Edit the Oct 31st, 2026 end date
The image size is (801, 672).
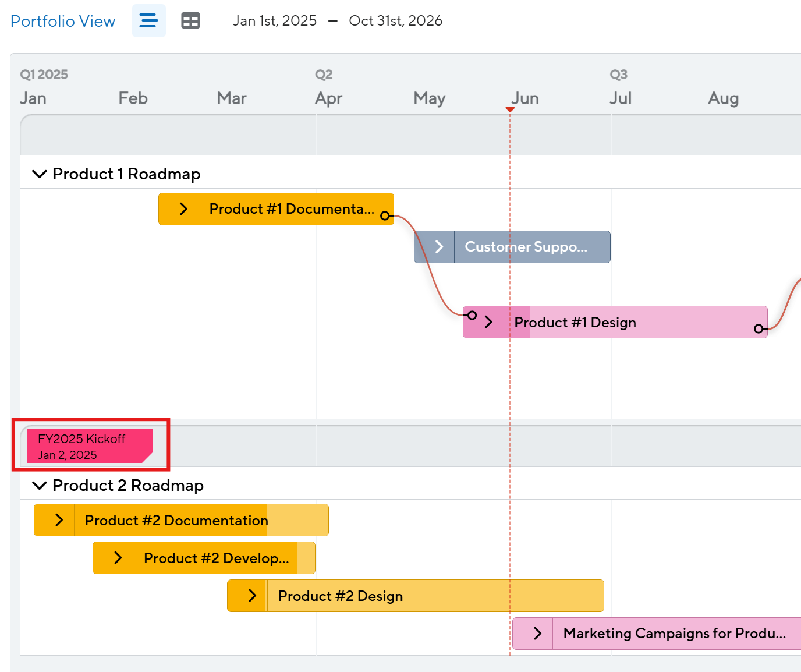(395, 21)
